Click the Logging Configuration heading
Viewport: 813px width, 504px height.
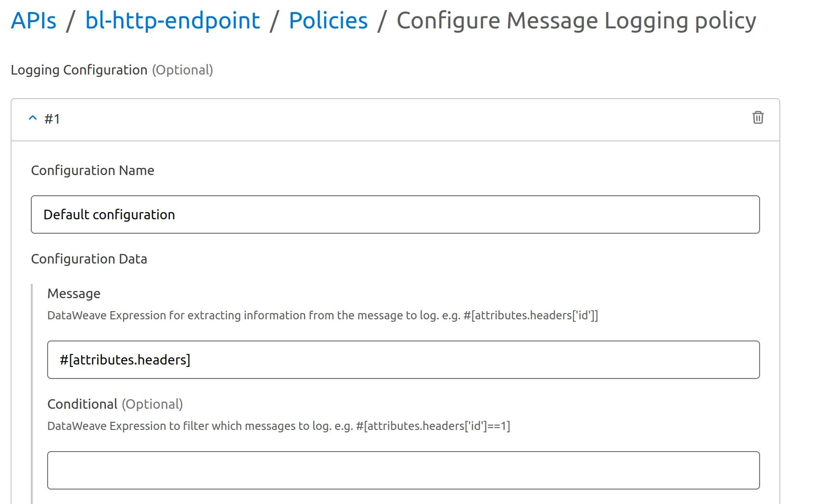click(x=79, y=70)
